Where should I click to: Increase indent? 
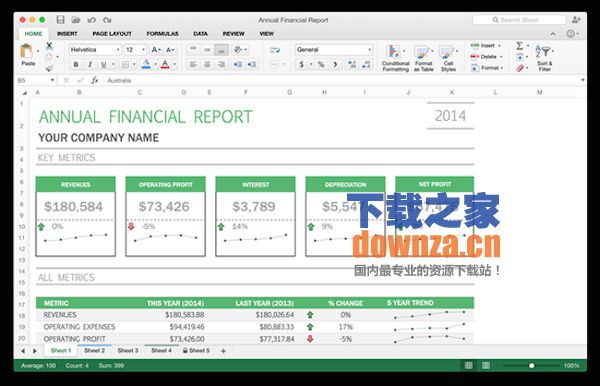click(x=251, y=64)
